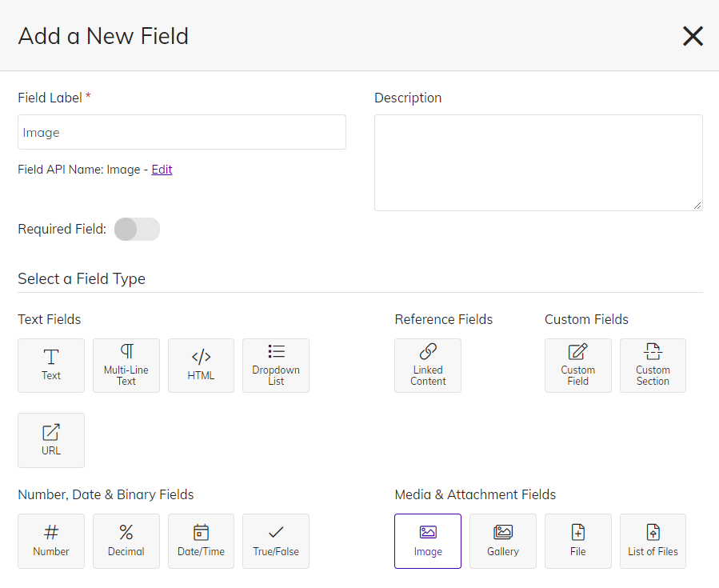Viewport: 719px width, 588px height.
Task: Pick the HTML field type
Action: [201, 366]
